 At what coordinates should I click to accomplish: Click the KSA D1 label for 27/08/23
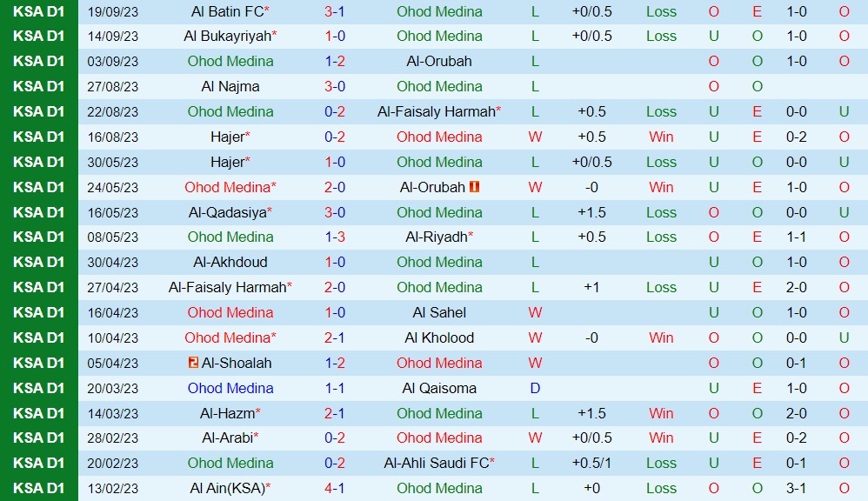39,86
